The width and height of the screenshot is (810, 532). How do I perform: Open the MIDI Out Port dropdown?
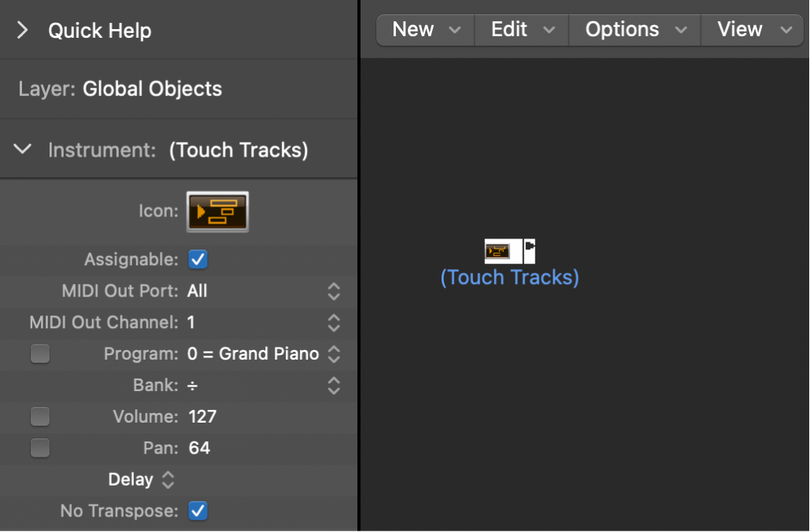(x=333, y=291)
